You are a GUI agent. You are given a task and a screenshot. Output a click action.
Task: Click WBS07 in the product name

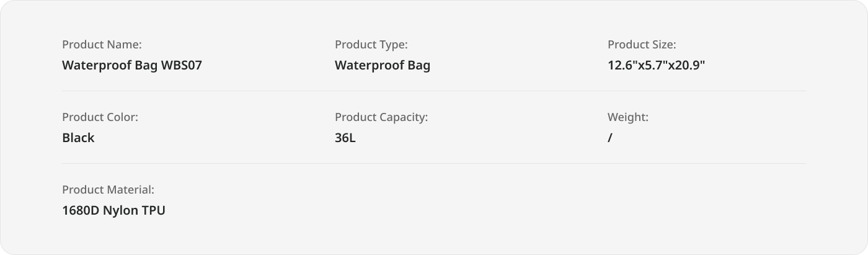pyautogui.click(x=182, y=65)
